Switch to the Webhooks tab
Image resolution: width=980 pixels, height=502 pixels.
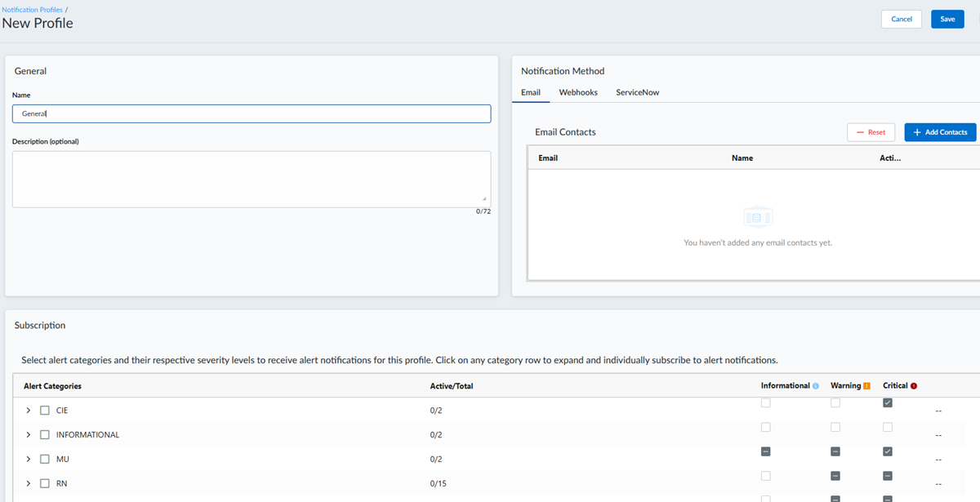[578, 92]
